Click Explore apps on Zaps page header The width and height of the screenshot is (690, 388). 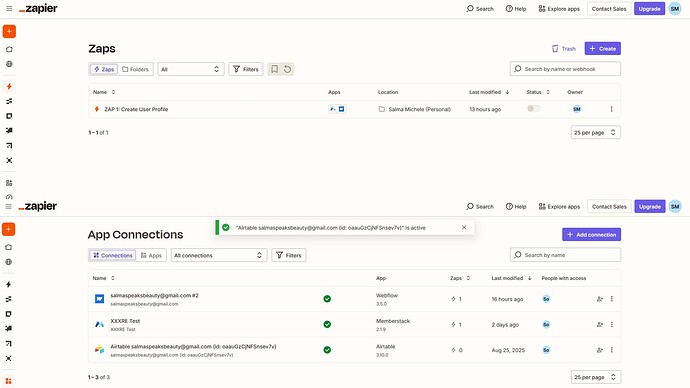559,9
